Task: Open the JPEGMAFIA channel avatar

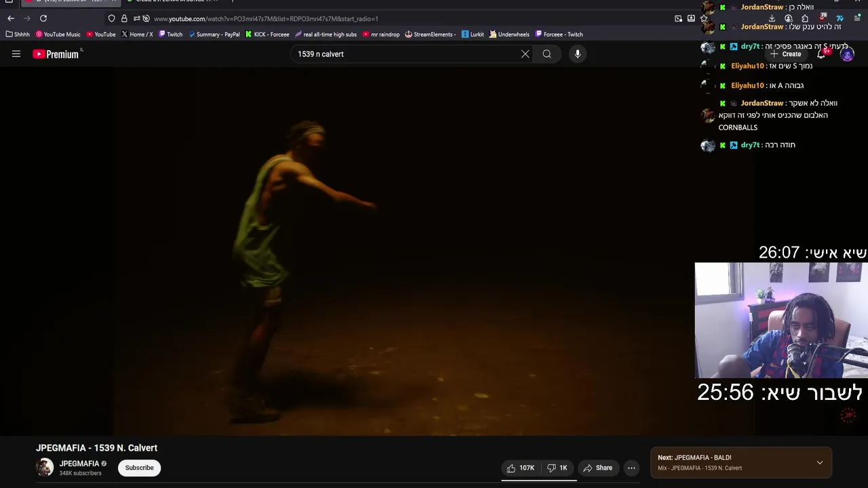Action: click(x=45, y=468)
